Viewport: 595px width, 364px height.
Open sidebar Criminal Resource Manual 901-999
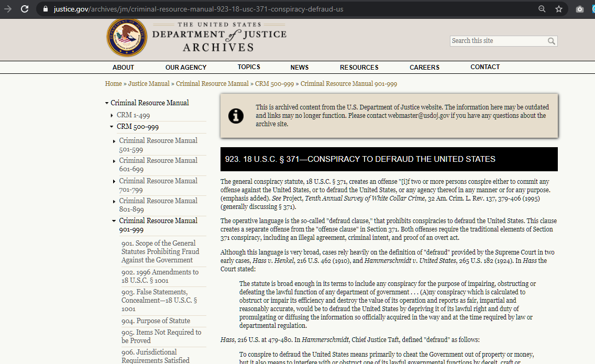click(x=158, y=225)
